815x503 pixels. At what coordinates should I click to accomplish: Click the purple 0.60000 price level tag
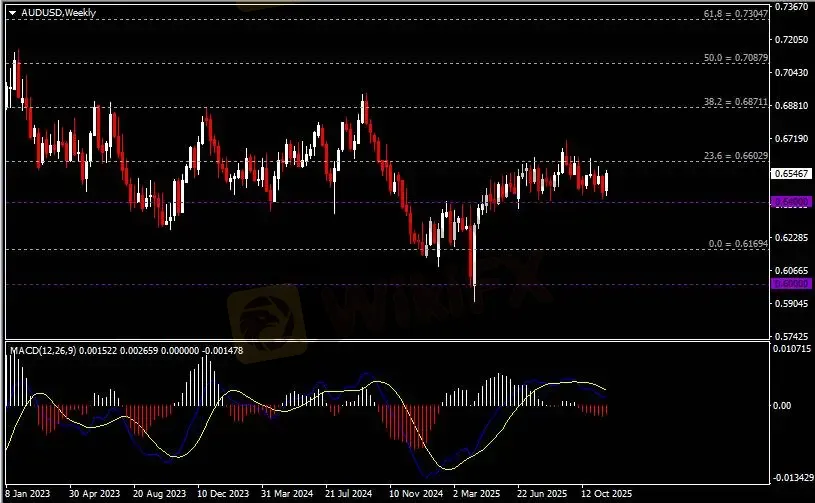point(790,284)
